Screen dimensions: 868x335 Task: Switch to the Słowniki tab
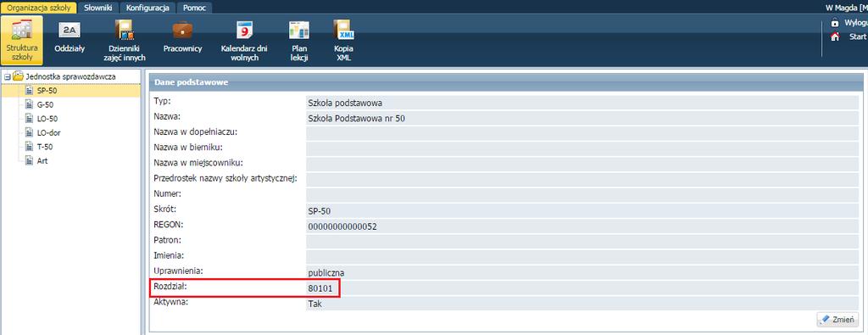98,8
